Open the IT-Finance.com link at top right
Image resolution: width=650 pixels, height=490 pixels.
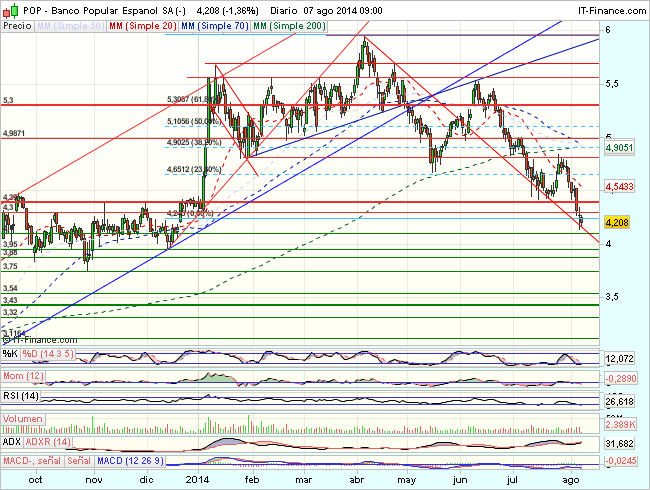(612, 11)
